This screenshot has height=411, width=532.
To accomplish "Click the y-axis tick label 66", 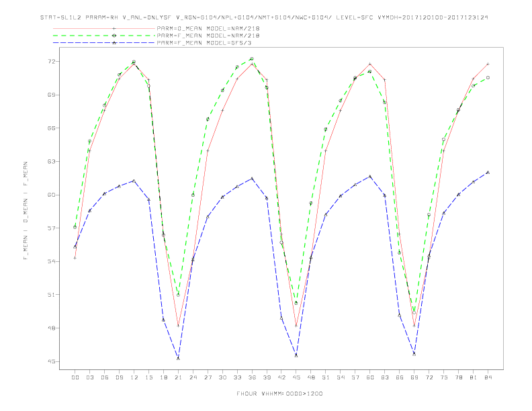I will (52, 128).
